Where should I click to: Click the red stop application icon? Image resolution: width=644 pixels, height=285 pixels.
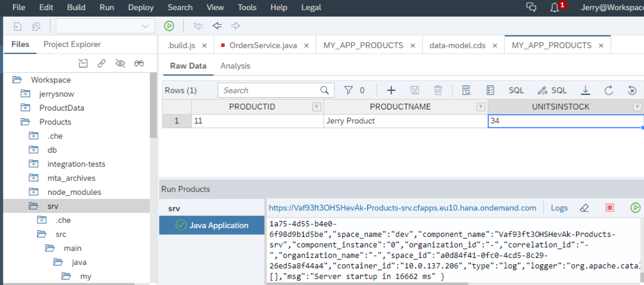click(610, 208)
